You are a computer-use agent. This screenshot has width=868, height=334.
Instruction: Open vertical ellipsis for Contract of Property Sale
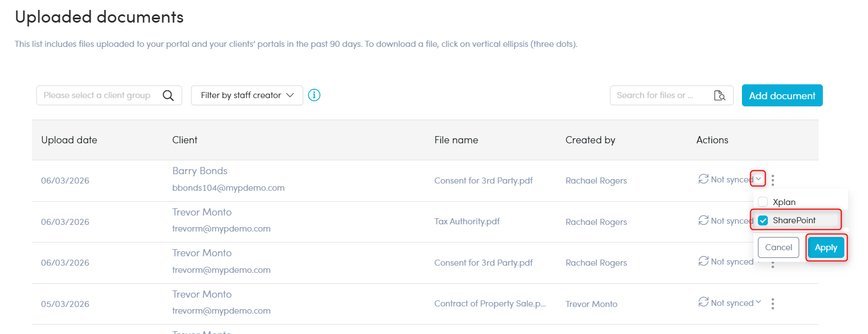773,304
